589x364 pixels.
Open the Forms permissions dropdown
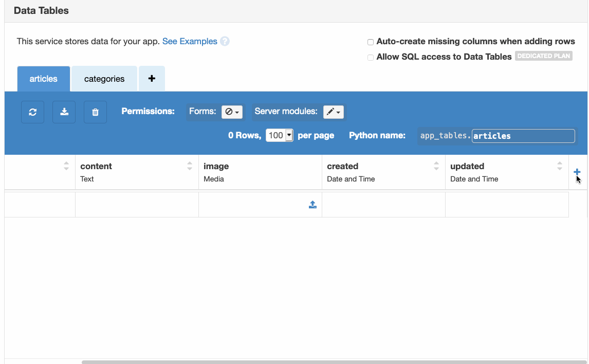[x=232, y=112]
